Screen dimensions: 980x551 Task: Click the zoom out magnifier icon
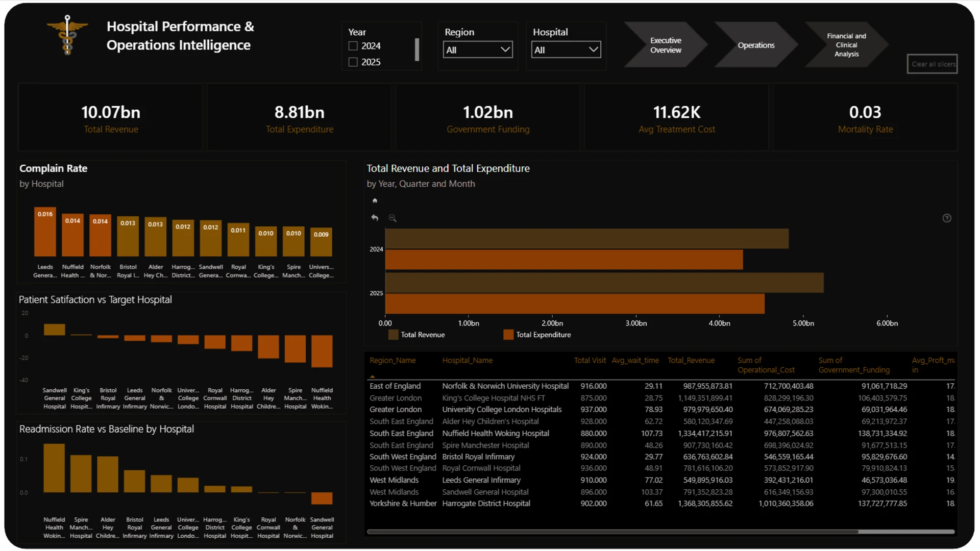[393, 218]
